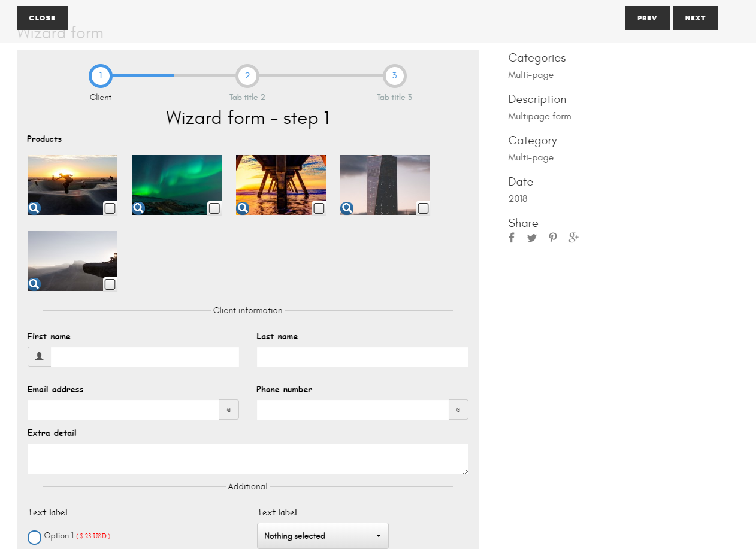Open the Nothing selected dropdown

point(322,535)
